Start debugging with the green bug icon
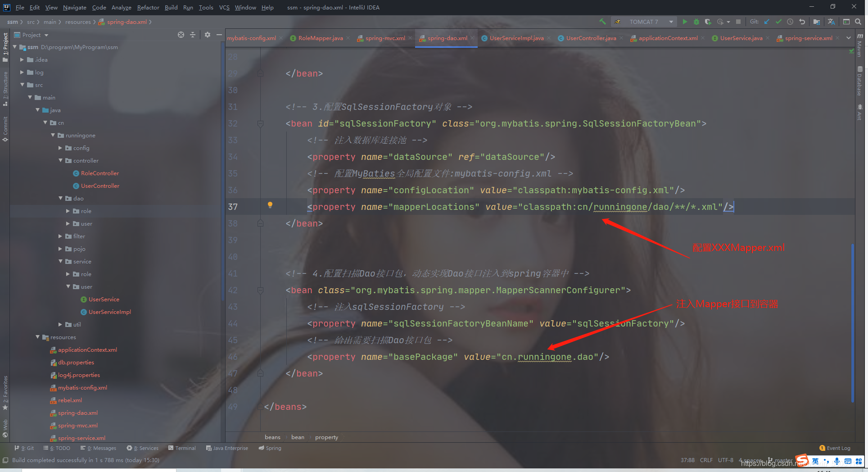 (696, 22)
